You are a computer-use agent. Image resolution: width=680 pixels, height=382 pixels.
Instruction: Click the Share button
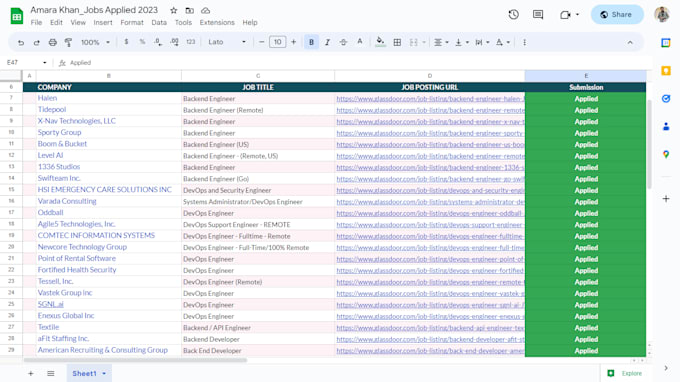(x=617, y=15)
